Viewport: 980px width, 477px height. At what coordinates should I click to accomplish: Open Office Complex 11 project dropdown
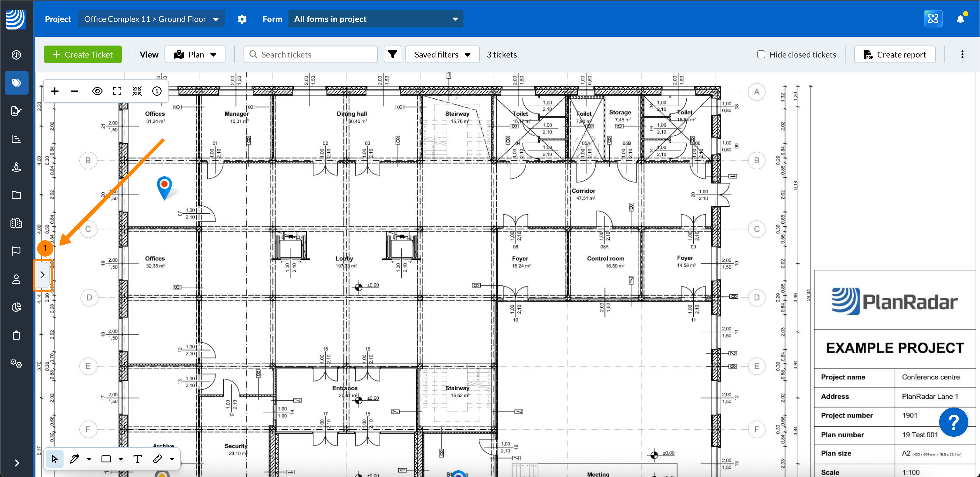click(x=151, y=19)
